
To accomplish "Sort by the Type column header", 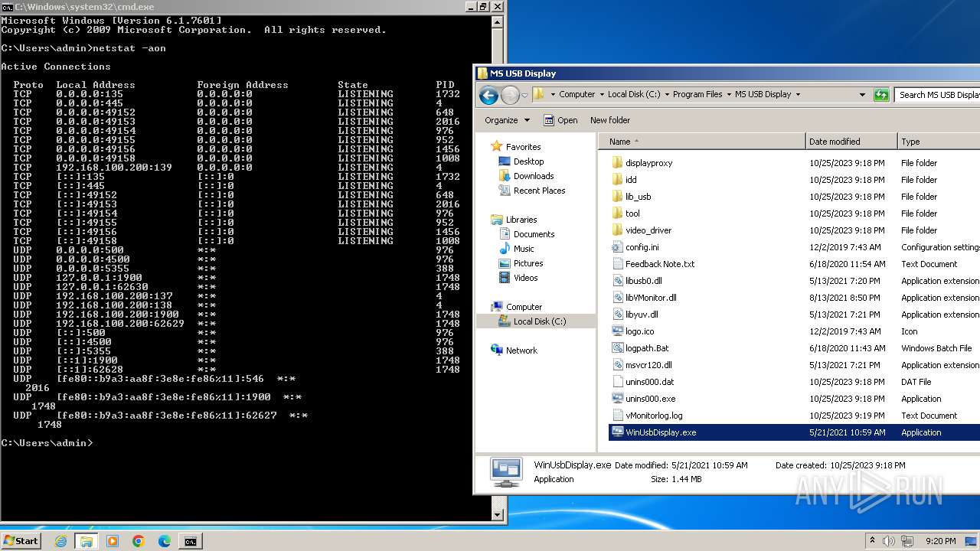I will [x=939, y=142].
